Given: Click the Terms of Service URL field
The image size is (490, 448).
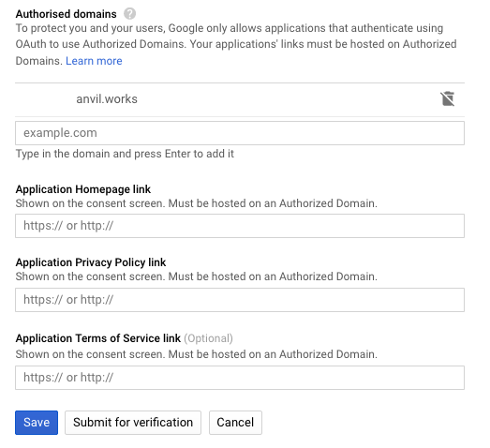Looking at the screenshot, I should click(240, 378).
